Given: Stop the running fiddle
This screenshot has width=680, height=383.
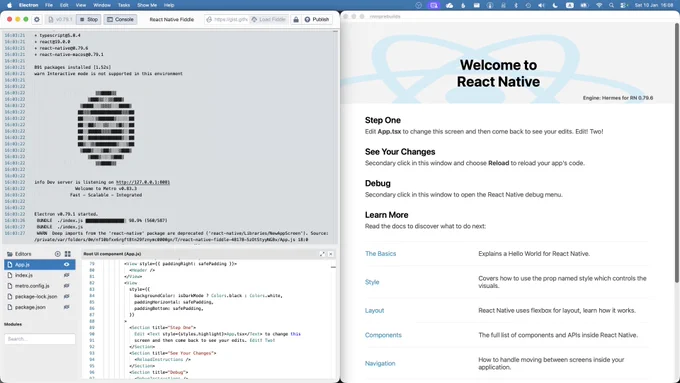Looking at the screenshot, I should (x=88, y=20).
